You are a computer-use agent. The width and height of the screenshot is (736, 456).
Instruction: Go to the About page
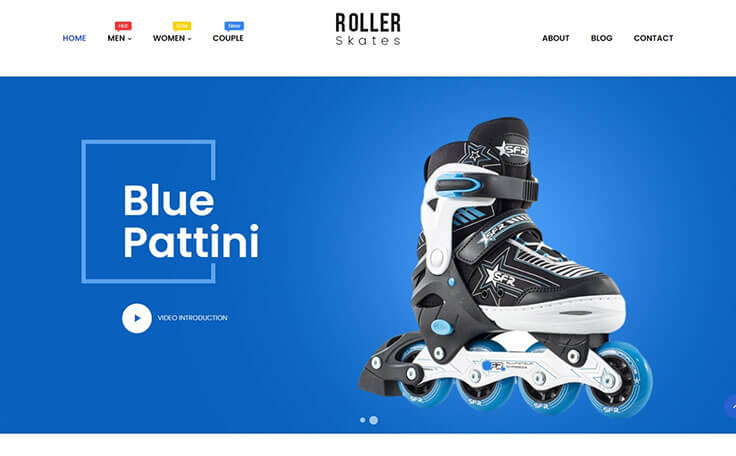click(556, 38)
